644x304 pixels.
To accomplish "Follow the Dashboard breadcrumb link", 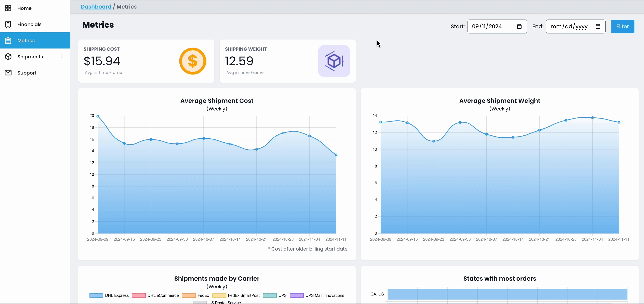I will (96, 7).
